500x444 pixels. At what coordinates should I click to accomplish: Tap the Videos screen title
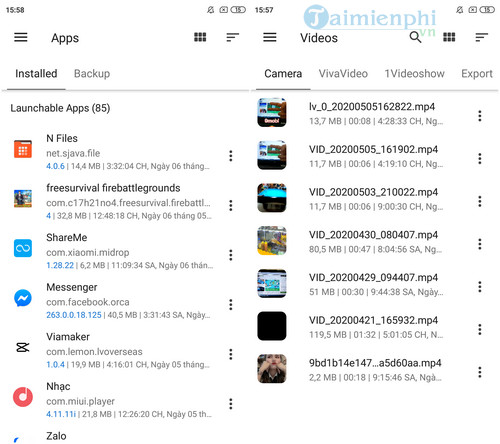coord(319,38)
